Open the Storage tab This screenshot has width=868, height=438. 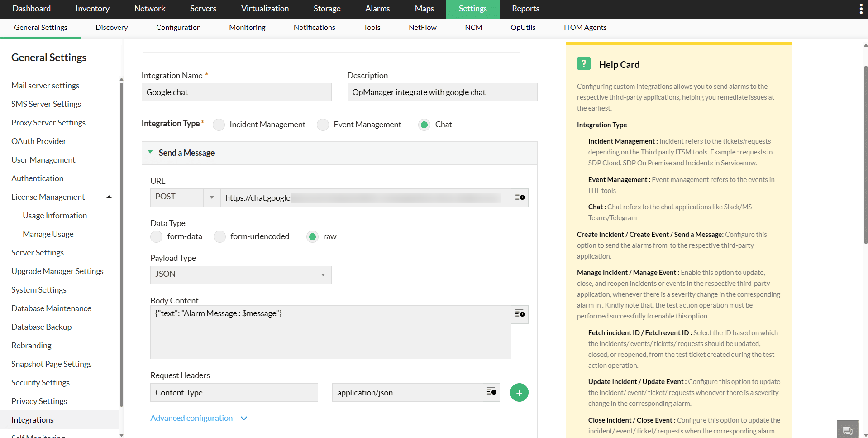pyautogui.click(x=327, y=9)
